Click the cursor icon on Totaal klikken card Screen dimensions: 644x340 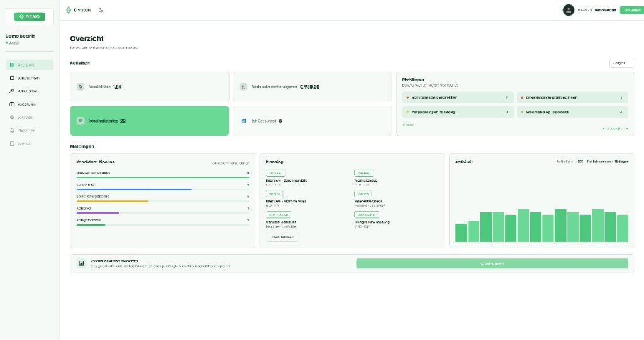click(80, 87)
